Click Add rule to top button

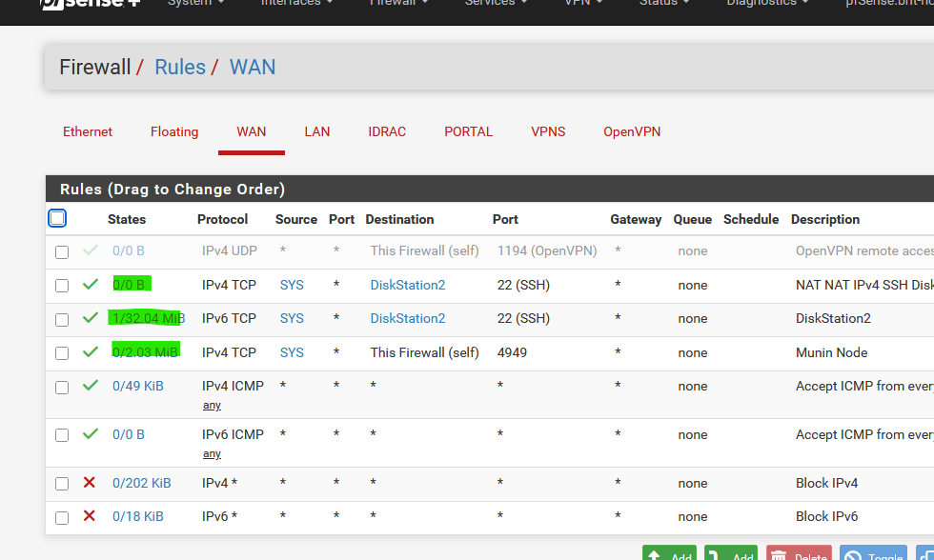[669, 553]
